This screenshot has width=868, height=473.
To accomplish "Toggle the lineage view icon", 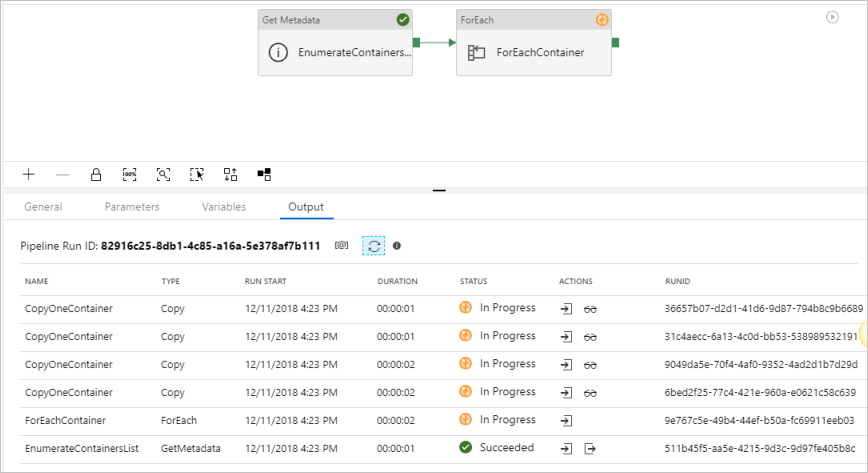I will point(264,174).
